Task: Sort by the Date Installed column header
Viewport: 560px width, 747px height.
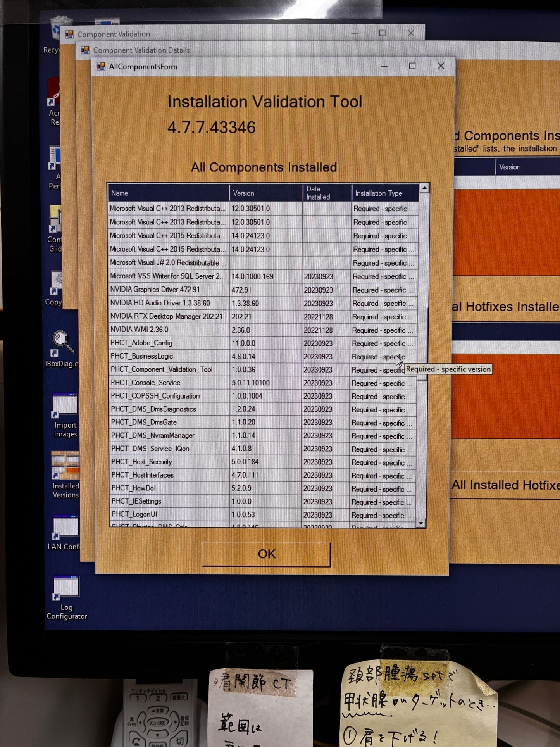Action: pyautogui.click(x=327, y=193)
